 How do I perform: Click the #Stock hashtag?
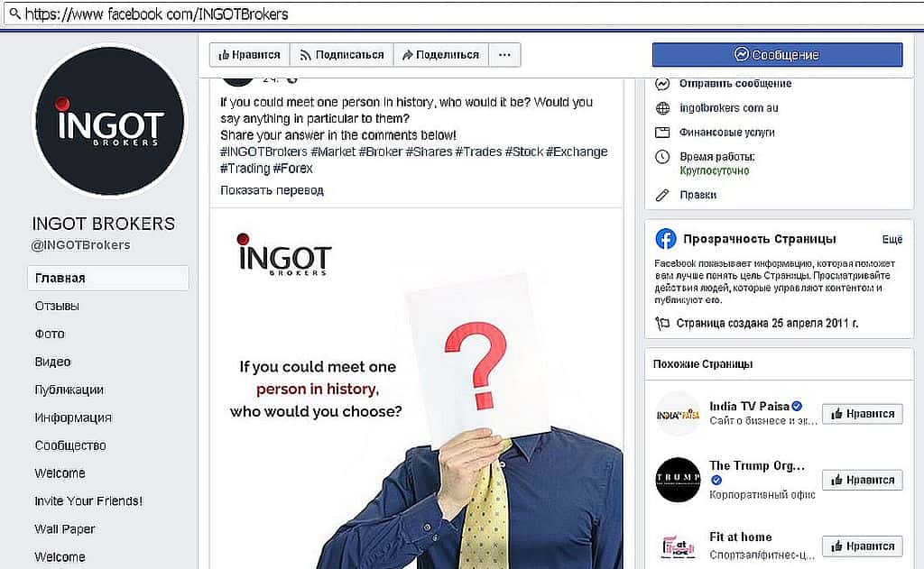[x=524, y=152]
